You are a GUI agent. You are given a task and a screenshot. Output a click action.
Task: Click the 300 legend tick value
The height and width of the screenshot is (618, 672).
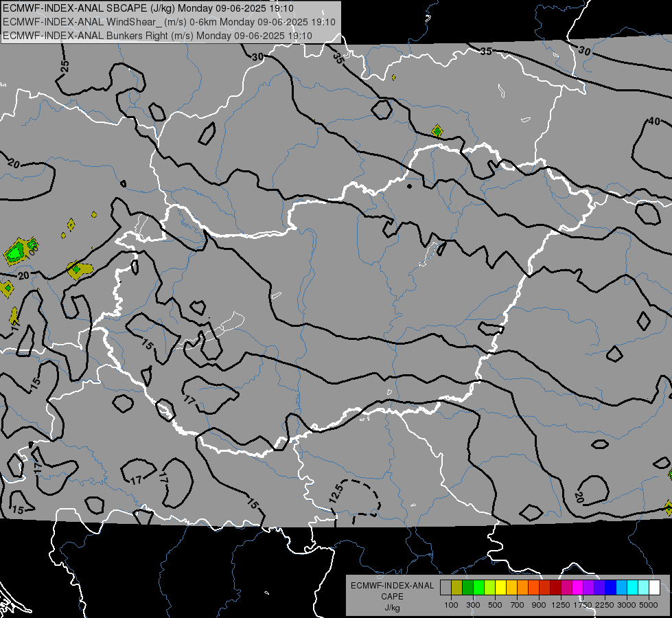tap(473, 605)
